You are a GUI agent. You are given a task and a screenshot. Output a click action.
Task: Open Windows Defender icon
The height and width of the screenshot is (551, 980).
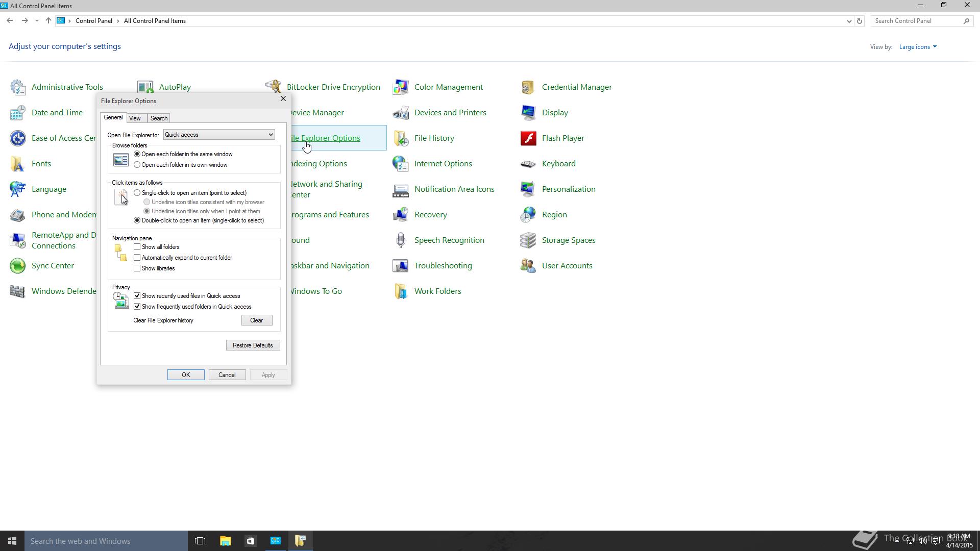coord(18,291)
